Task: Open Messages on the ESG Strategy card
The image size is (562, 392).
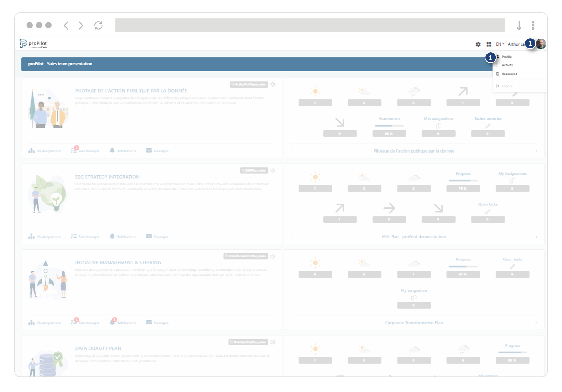Action: (x=157, y=236)
